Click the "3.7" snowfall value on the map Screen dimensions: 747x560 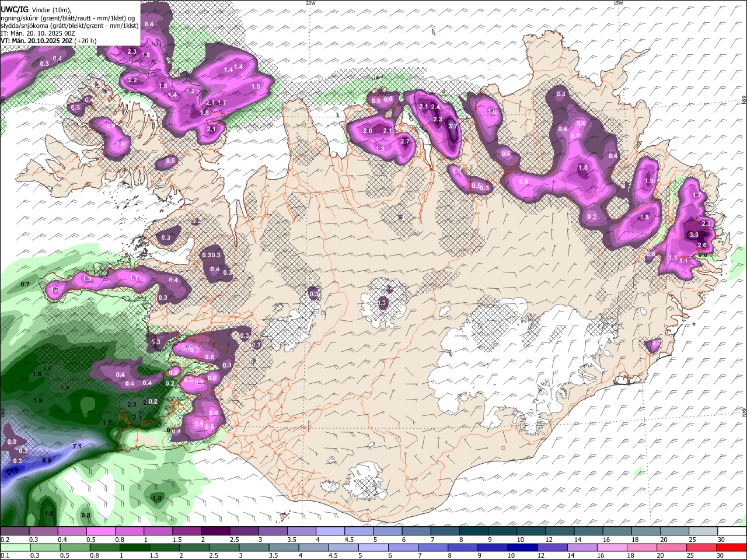[x=452, y=126]
